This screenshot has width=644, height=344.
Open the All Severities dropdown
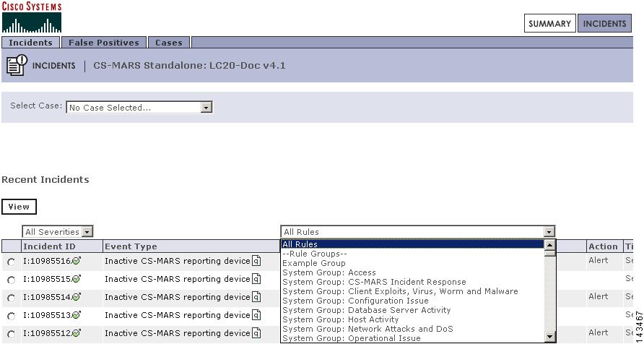click(x=58, y=232)
